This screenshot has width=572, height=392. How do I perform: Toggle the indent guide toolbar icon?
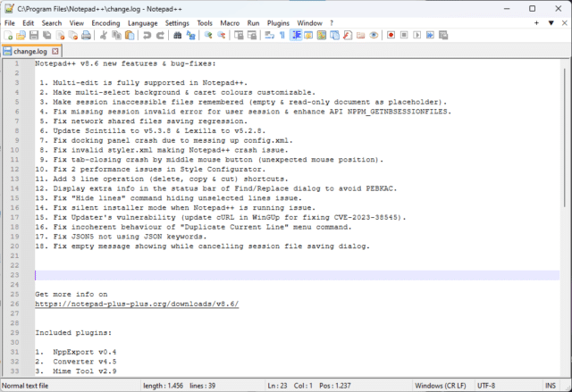[296, 36]
